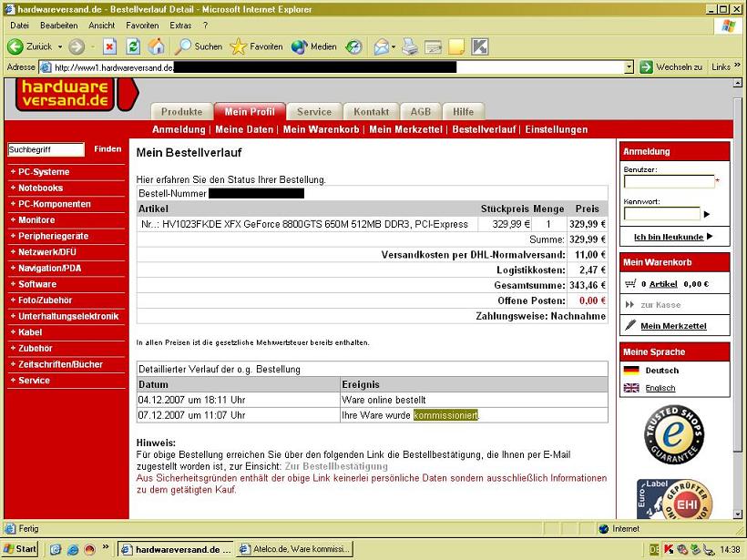Image resolution: width=747 pixels, height=560 pixels.
Task: Open the Einstellungen submenu link
Action: coord(557,129)
